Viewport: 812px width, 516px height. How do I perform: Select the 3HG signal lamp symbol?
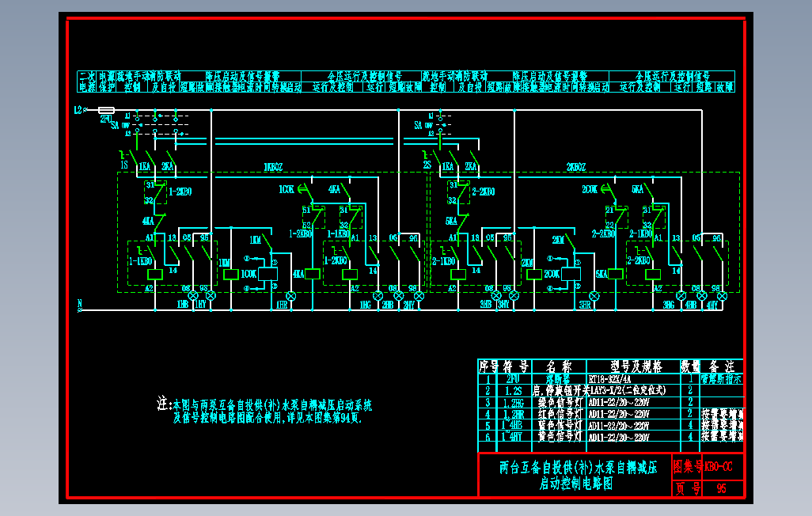click(681, 296)
